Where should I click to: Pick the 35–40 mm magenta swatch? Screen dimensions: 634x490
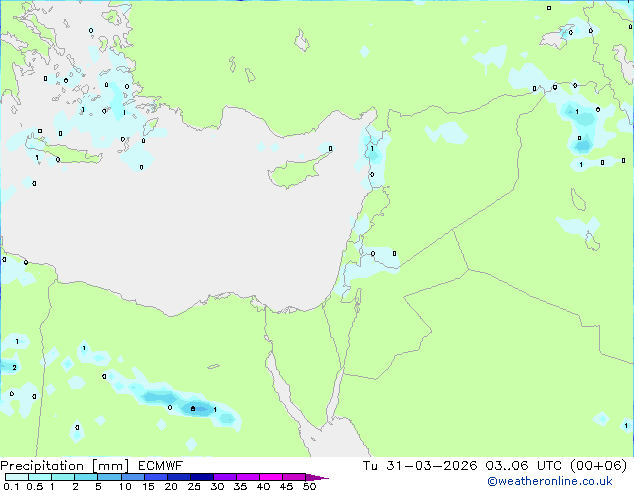pyautogui.click(x=247, y=477)
